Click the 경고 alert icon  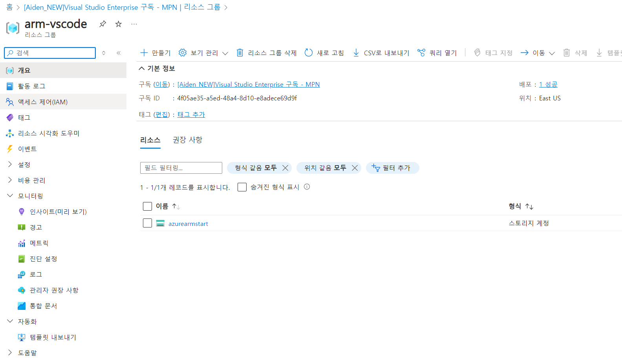(22, 227)
